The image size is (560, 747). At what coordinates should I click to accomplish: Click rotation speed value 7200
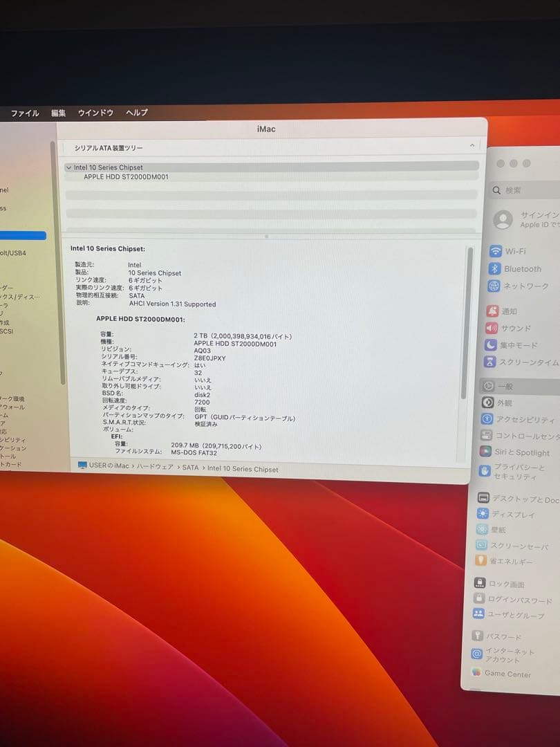[202, 402]
